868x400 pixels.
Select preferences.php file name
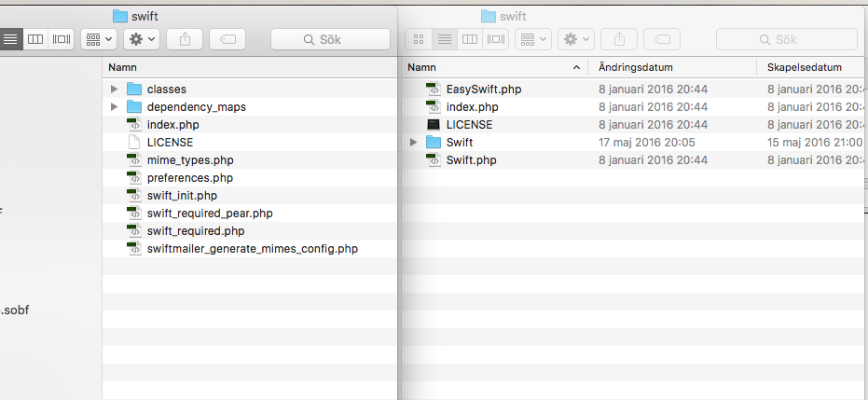coord(190,177)
